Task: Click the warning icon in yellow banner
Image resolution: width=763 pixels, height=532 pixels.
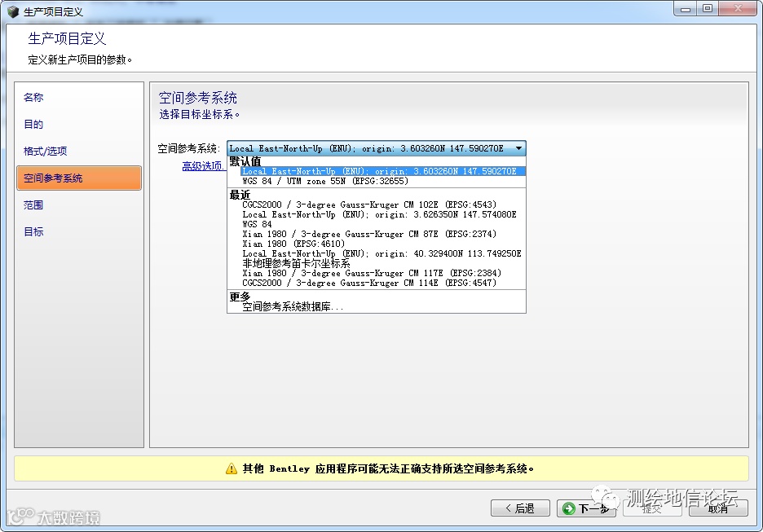Action: [232, 468]
